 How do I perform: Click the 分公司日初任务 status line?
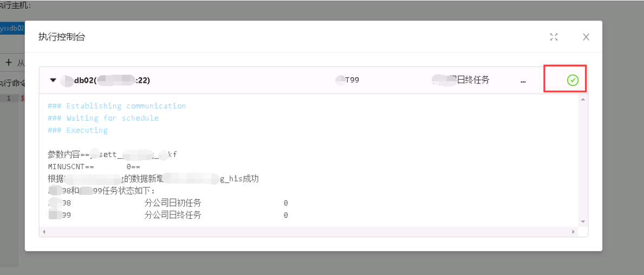167,203
